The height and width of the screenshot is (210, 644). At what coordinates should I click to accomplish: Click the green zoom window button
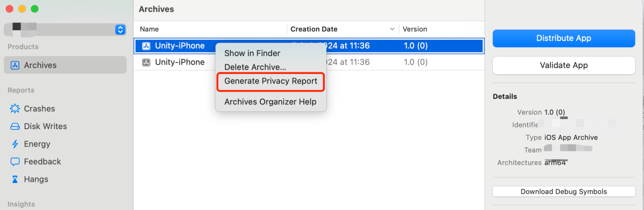point(35,9)
